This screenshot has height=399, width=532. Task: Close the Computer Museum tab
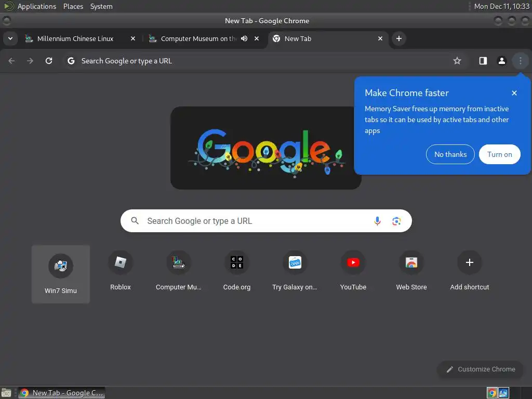coord(257,38)
